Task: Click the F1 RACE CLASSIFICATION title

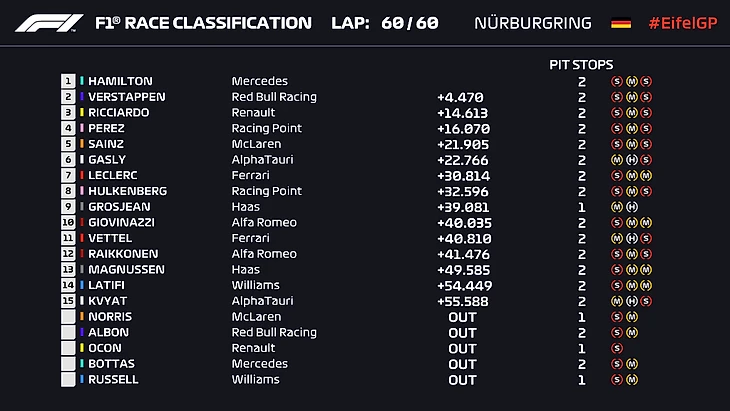Action: [203, 23]
